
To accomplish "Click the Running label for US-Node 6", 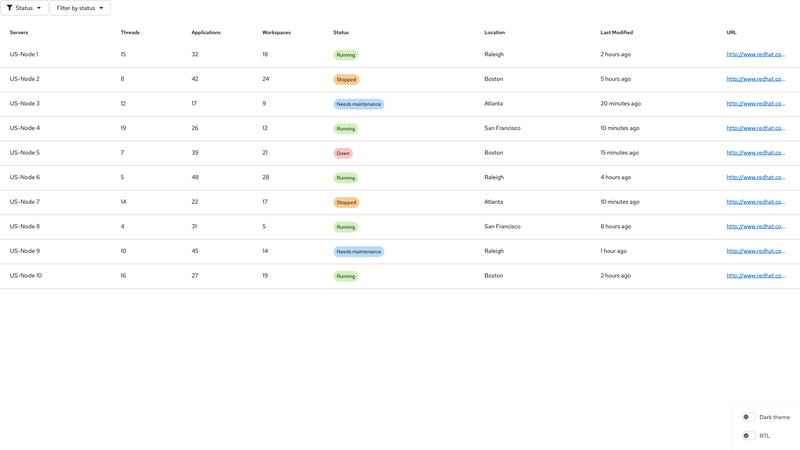I will (x=346, y=178).
